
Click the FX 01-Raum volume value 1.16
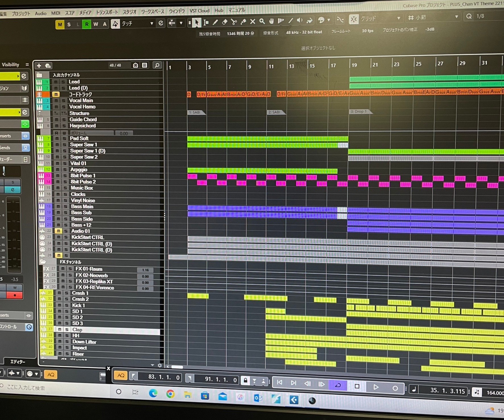(x=145, y=270)
